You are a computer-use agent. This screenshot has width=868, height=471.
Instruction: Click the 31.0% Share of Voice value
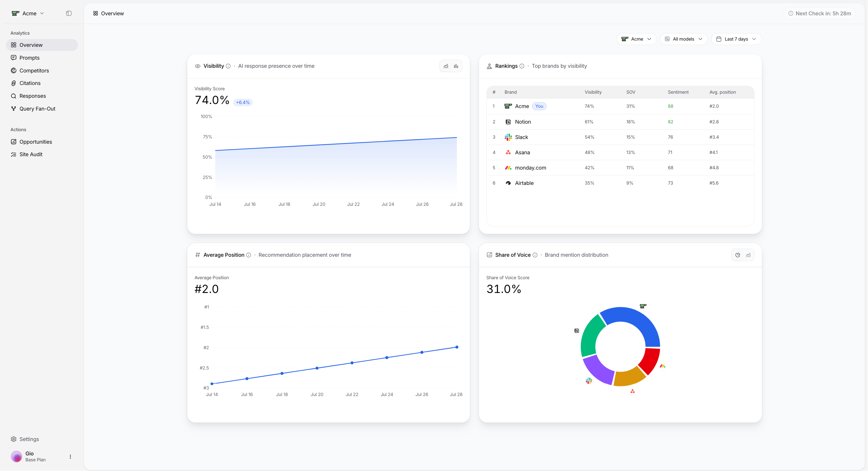(504, 289)
